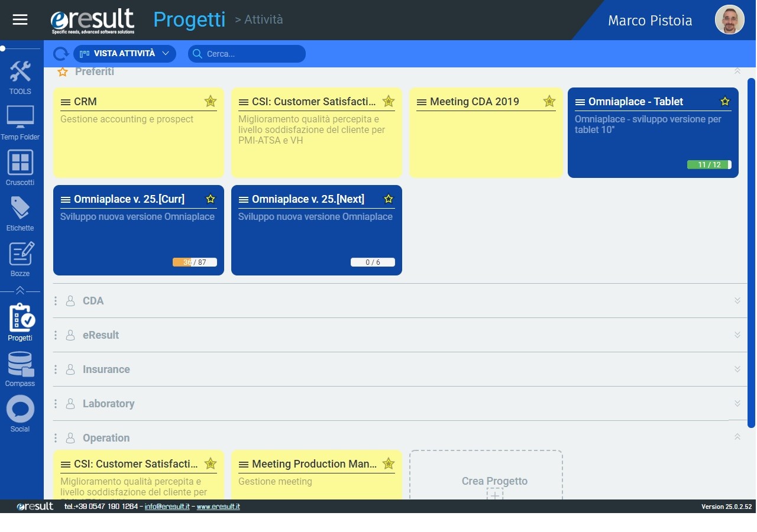Open menu handle on Omniaplace v. 25.[Next] card
This screenshot has width=757, height=532.
click(244, 200)
